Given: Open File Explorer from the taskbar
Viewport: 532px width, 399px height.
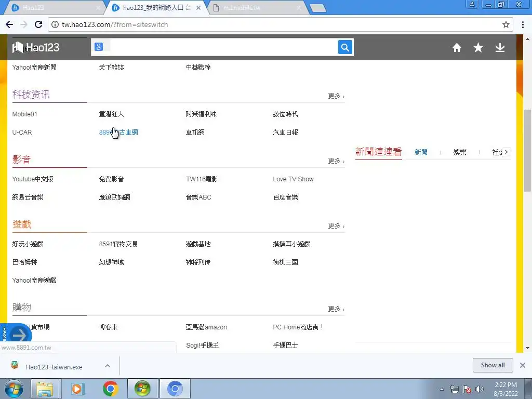Looking at the screenshot, I should point(45,389).
